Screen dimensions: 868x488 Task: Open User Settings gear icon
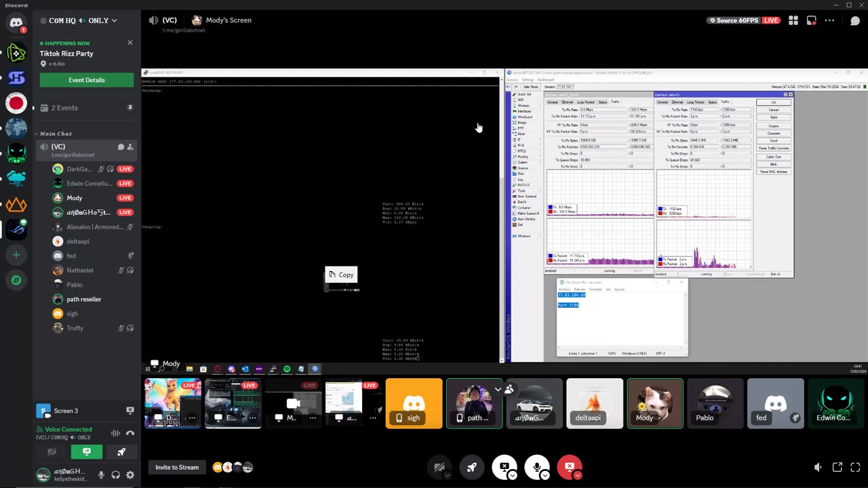(x=130, y=475)
